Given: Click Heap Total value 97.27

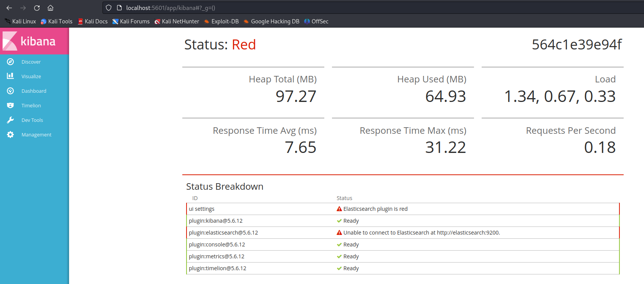Looking at the screenshot, I should point(296,96).
